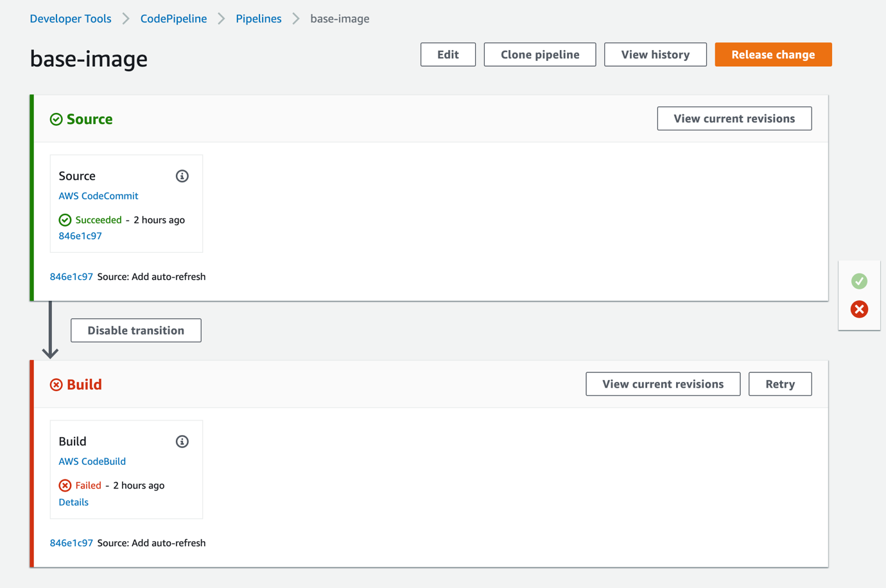This screenshot has height=588, width=886.
Task: Click red failure indicator in side panel
Action: coord(859,309)
